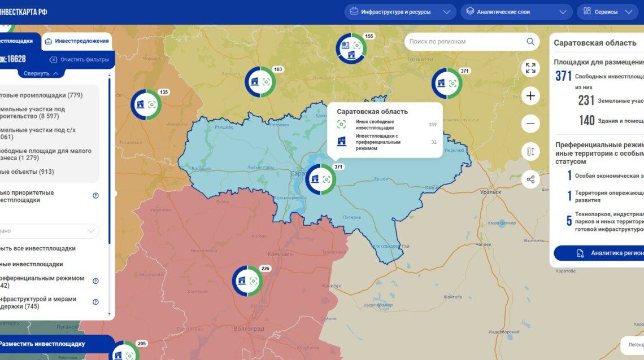Image resolution: width=644 pixels, height=360 pixels.
Task: Select filter ending 'промплощадки (779)'
Action: point(41,95)
